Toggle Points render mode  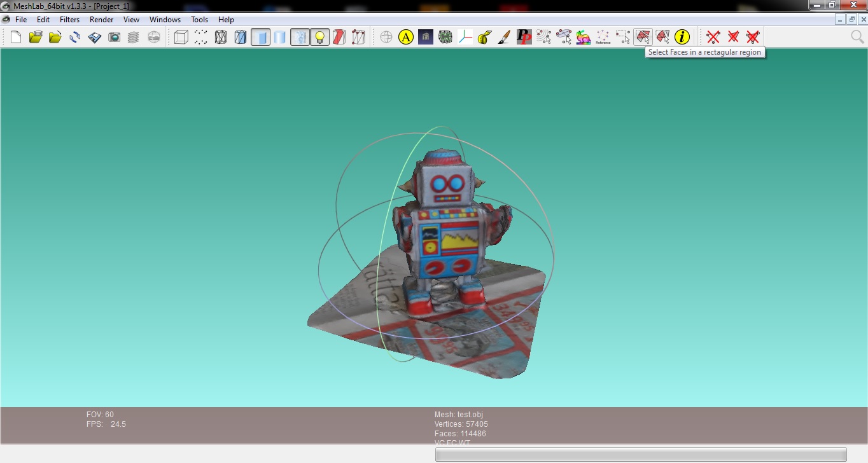201,38
